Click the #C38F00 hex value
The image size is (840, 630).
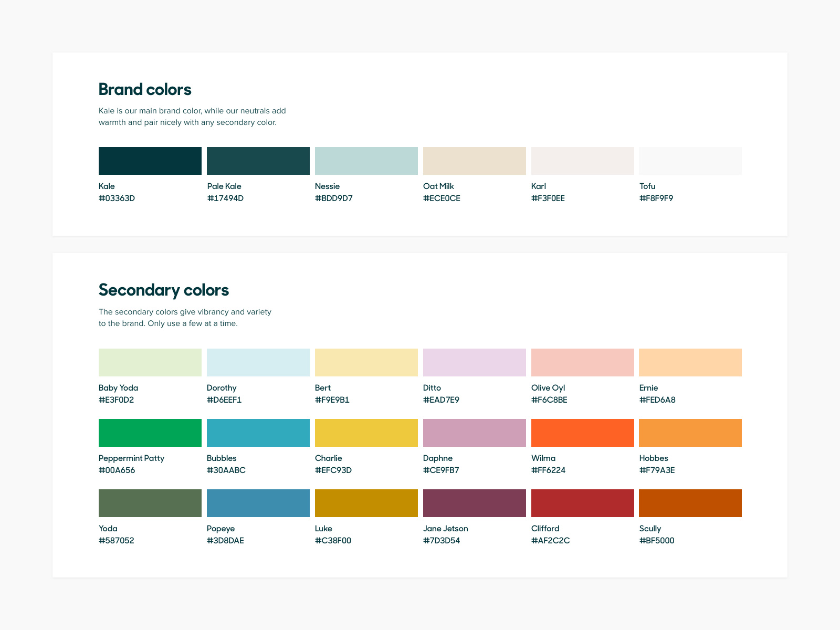[333, 541]
